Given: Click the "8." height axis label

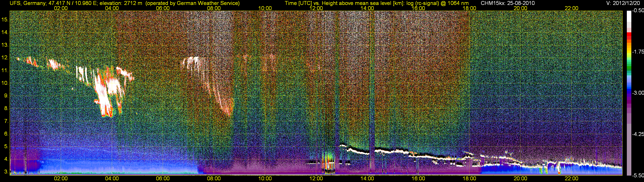Looking at the screenshot, I should tap(6, 109).
